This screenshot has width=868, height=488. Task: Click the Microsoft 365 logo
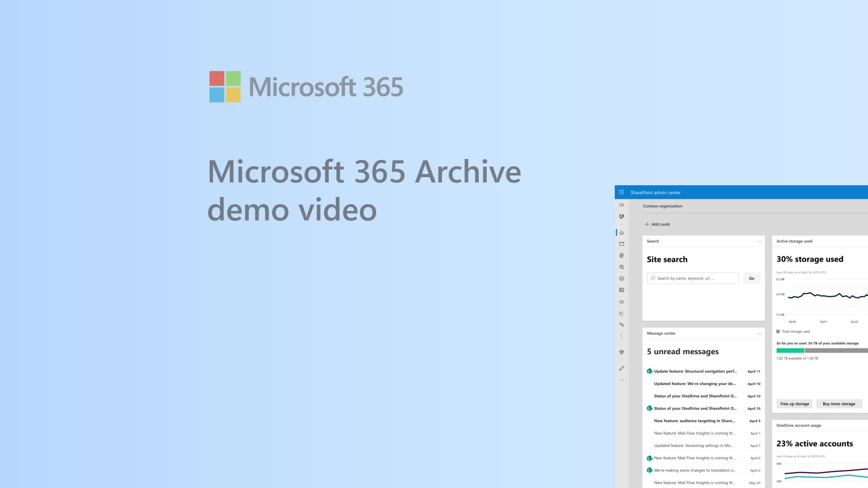pos(306,87)
